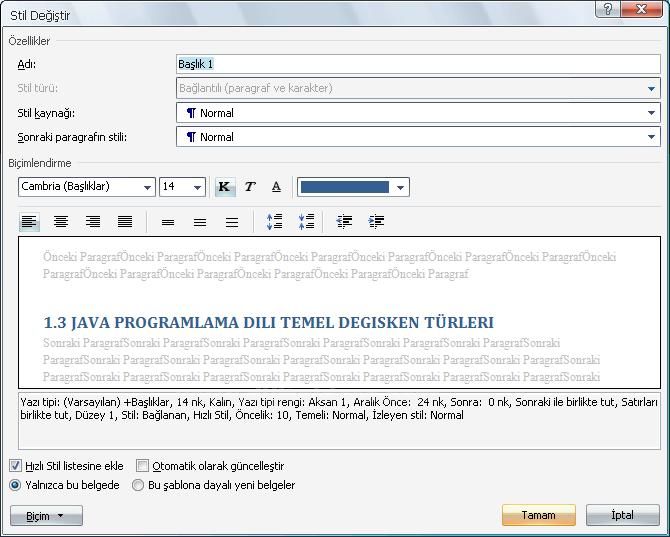The image size is (670, 537).
Task: Set double line spacing
Action: pyautogui.click(x=232, y=222)
